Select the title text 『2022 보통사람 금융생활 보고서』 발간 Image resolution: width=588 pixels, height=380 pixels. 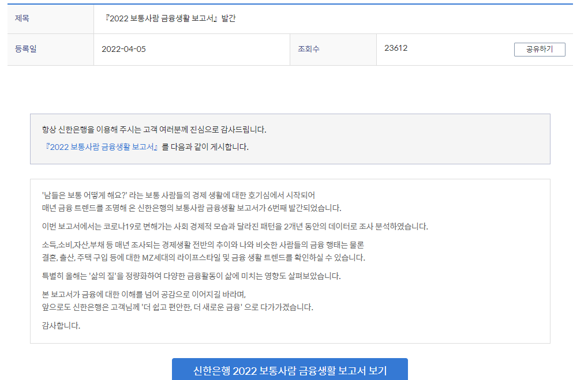click(x=170, y=18)
